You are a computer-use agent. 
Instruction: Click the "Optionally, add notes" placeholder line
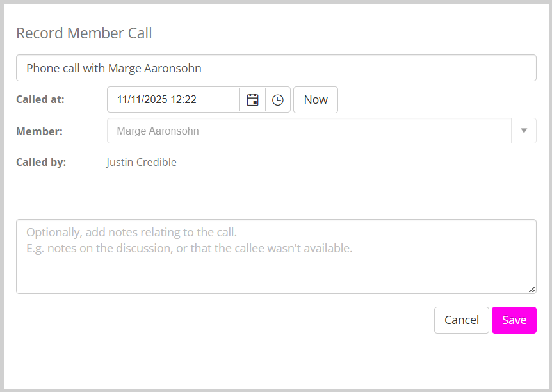(x=132, y=232)
